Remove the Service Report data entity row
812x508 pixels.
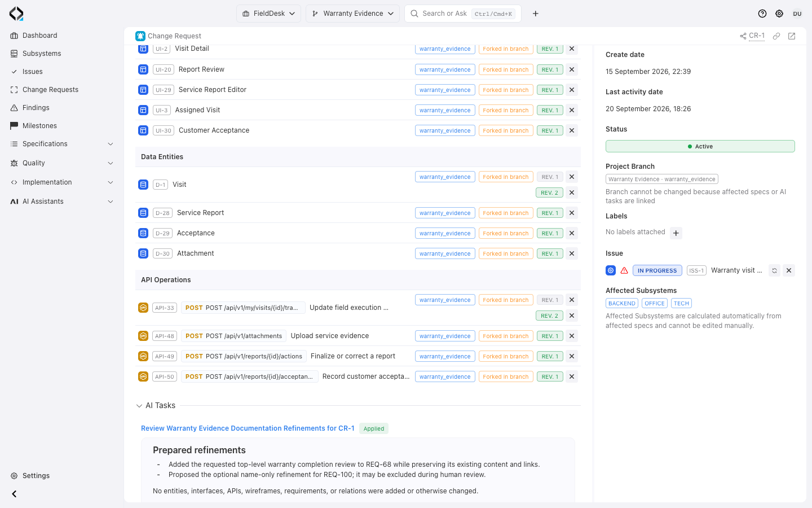pos(572,213)
